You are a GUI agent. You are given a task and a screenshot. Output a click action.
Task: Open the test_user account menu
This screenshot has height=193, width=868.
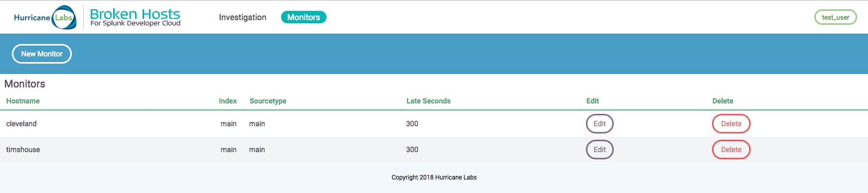point(835,17)
